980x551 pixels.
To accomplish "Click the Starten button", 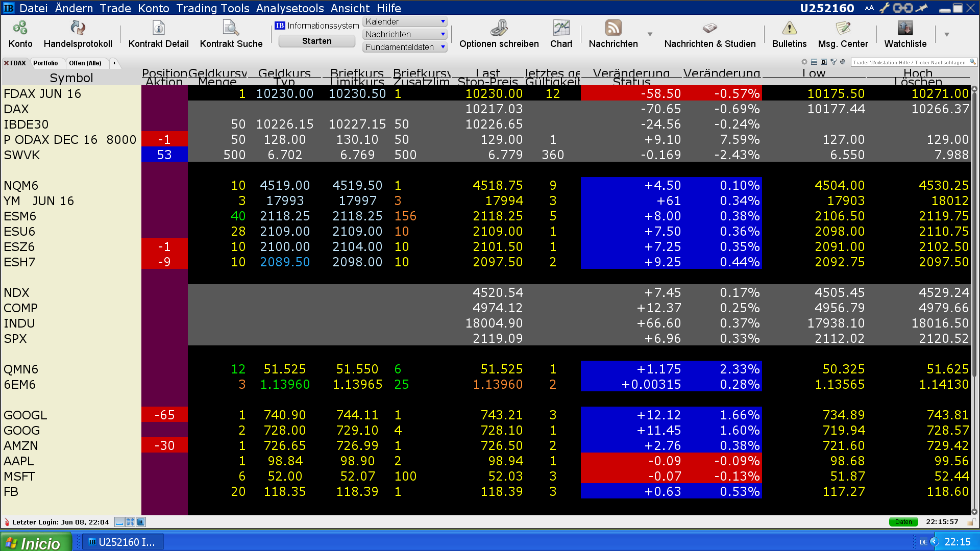I will 316,41.
